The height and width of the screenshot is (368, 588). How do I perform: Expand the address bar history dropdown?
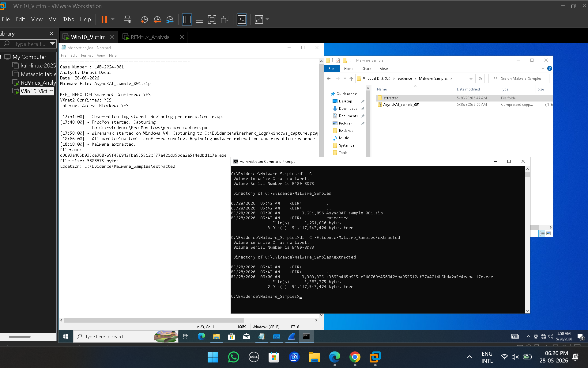471,79
